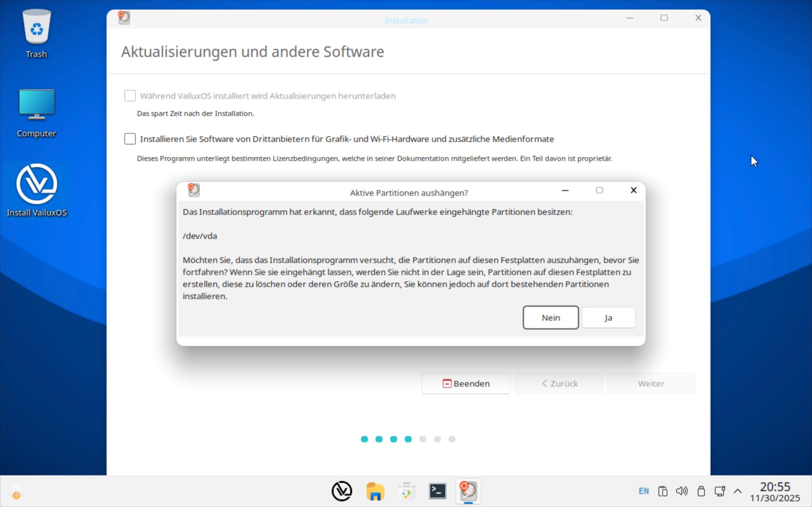Open the clipboard tray icon
Viewport: 812px width, 507px height.
point(663,491)
